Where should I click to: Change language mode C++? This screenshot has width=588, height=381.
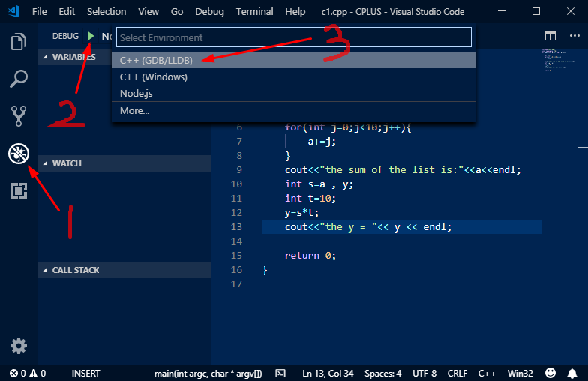coord(487,373)
